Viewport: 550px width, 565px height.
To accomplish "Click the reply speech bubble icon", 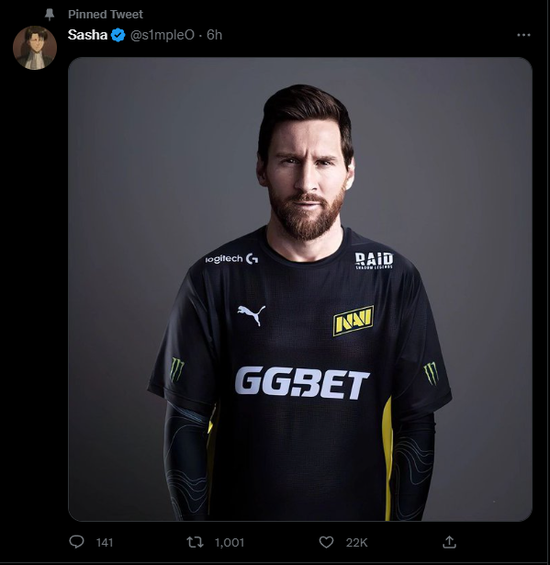I will click(76, 542).
